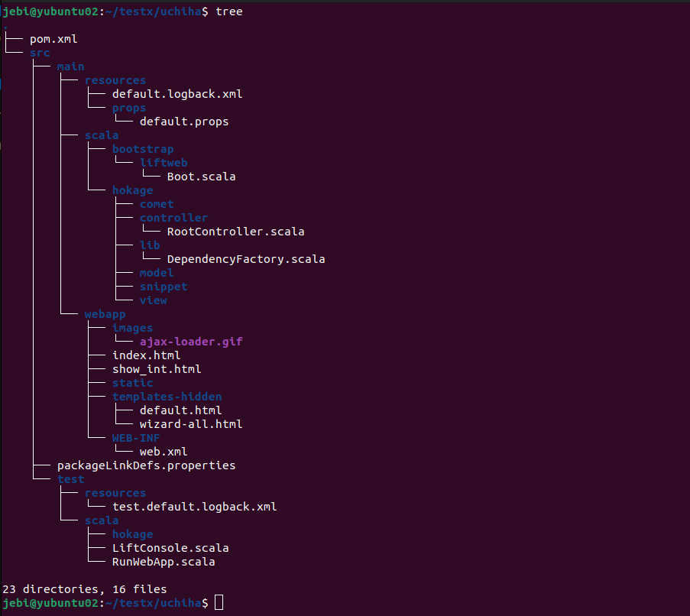The image size is (690, 616).
Task: Click ~/testx/uchiha path in top prompt
Action: (153, 11)
